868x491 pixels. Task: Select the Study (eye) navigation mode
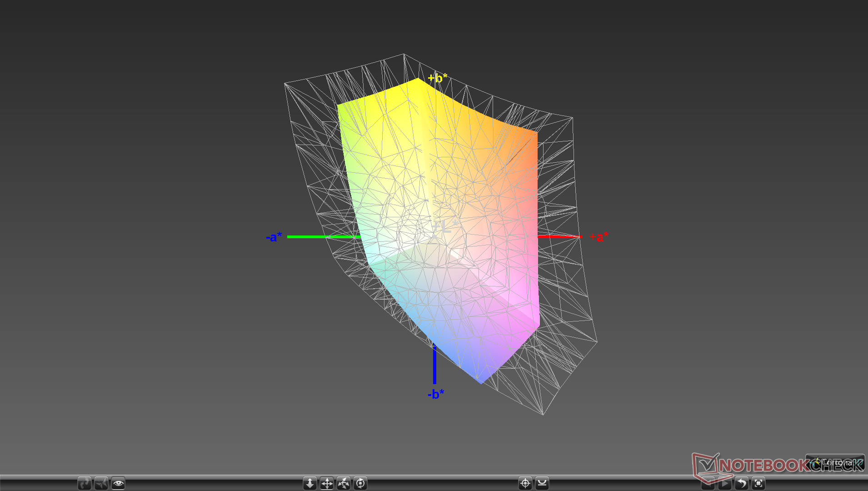[x=118, y=483]
